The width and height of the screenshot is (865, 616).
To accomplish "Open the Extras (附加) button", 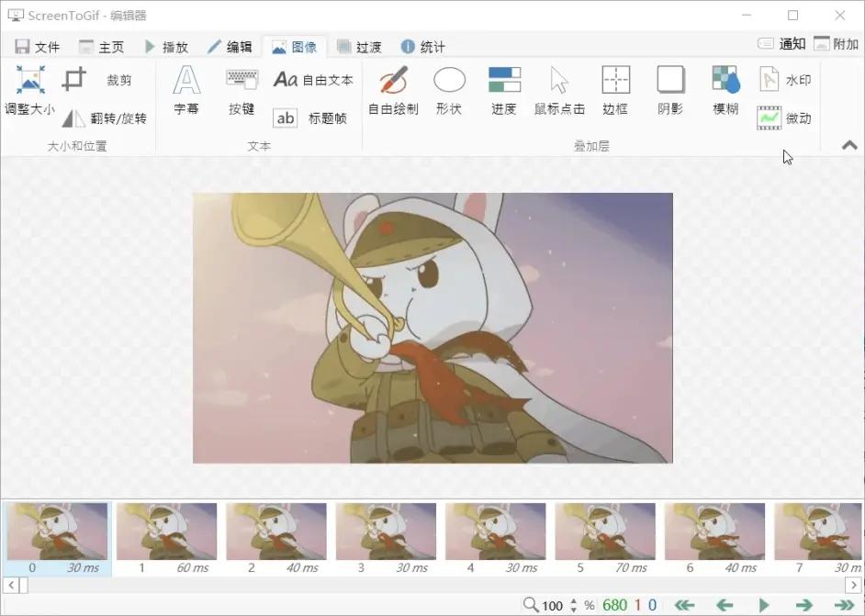I will click(x=837, y=43).
